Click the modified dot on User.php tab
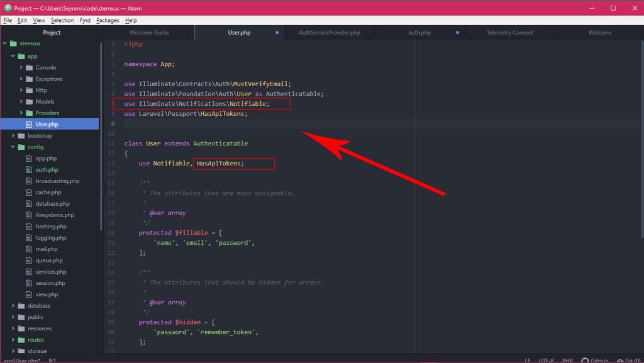This screenshot has height=363, width=644. (277, 33)
